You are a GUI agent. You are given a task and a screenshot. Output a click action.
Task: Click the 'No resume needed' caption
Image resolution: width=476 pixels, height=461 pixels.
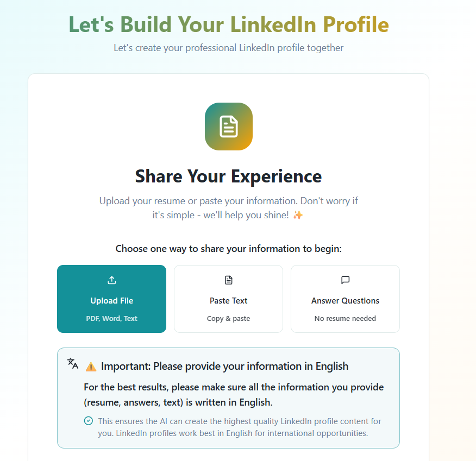click(345, 319)
